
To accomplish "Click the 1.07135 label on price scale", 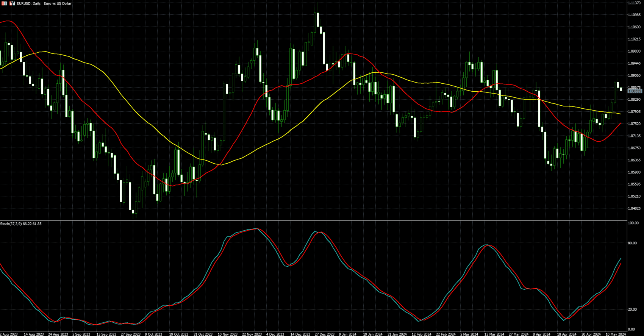I will point(634,136).
